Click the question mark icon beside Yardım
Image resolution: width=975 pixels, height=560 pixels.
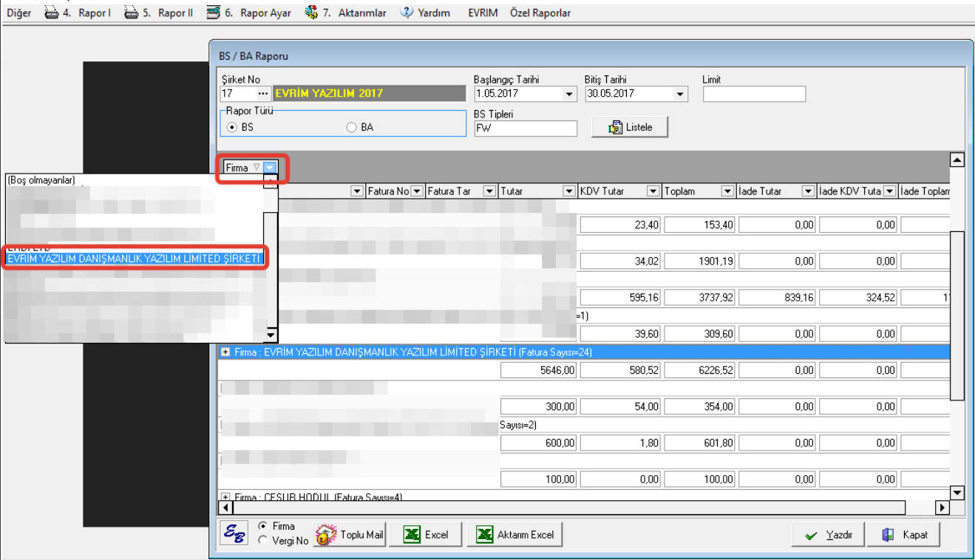click(407, 13)
